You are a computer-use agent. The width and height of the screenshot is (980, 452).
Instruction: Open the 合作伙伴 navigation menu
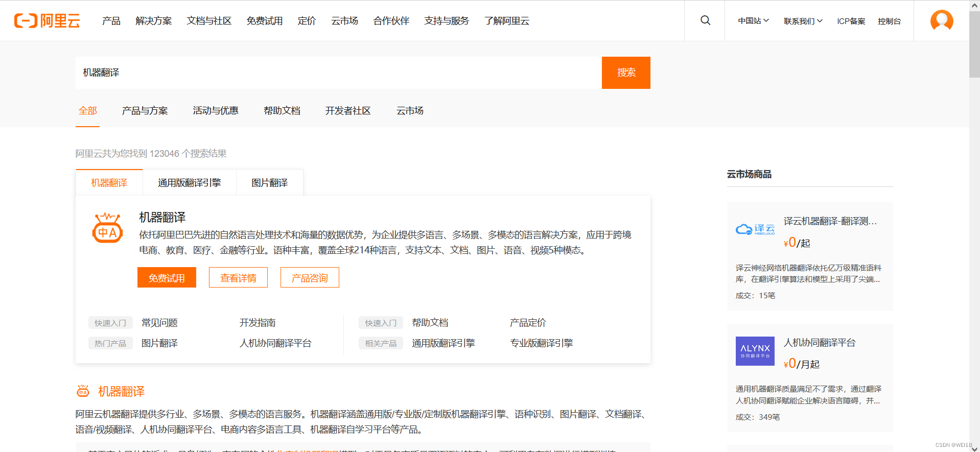(x=391, y=21)
